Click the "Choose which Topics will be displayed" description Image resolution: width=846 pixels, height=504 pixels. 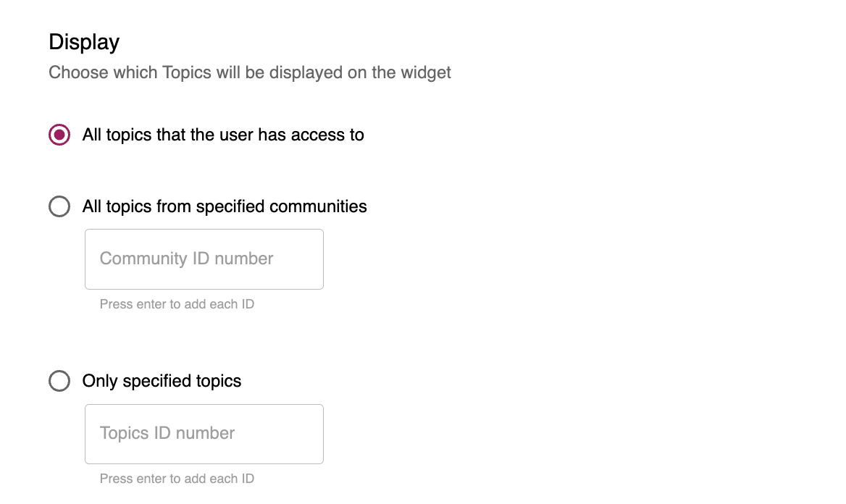[x=250, y=72]
